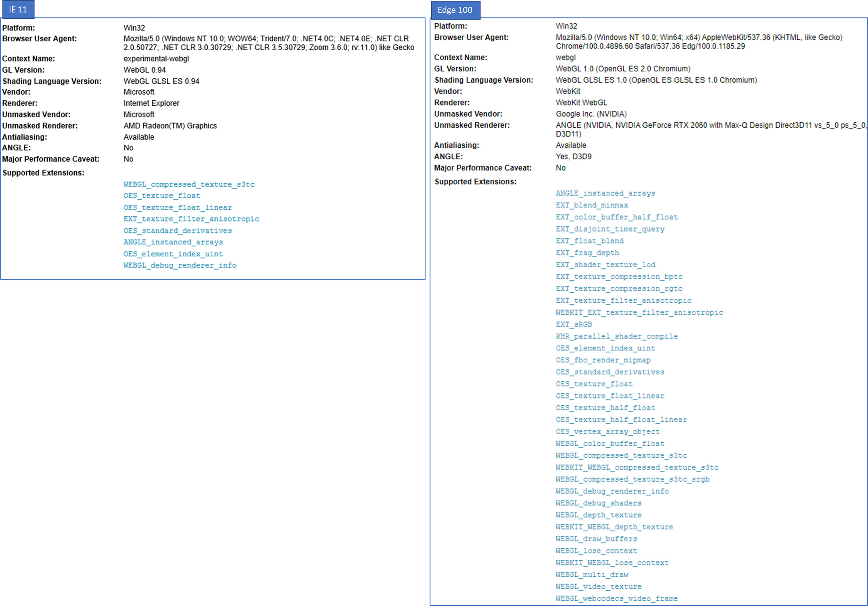868x606 pixels.
Task: Open WEBGL_webcodecs_video_frame extension link
Action: 616,598
